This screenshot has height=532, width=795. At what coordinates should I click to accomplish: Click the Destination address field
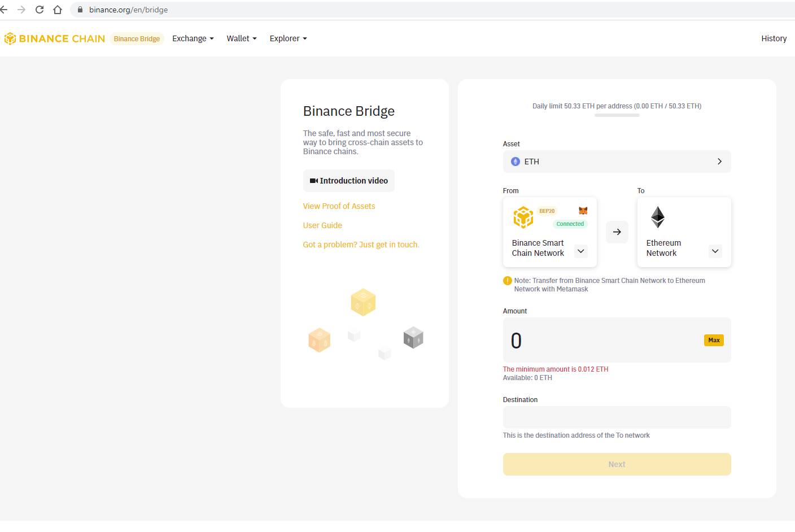point(617,417)
